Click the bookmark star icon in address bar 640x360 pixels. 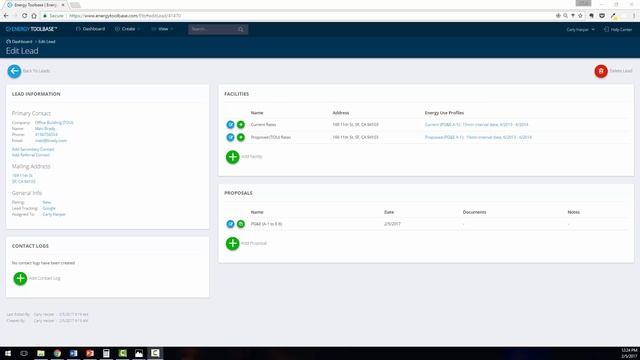click(580, 16)
